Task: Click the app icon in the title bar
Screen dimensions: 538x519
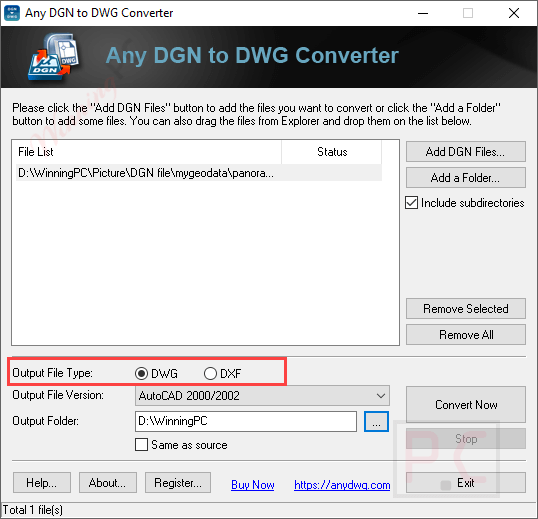Action: (x=12, y=13)
